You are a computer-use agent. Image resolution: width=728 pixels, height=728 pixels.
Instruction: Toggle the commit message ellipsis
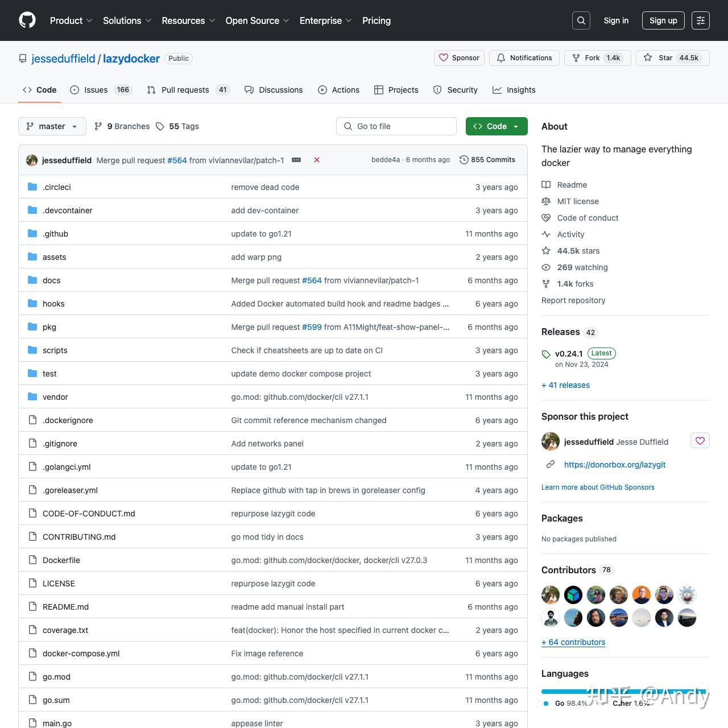(296, 160)
